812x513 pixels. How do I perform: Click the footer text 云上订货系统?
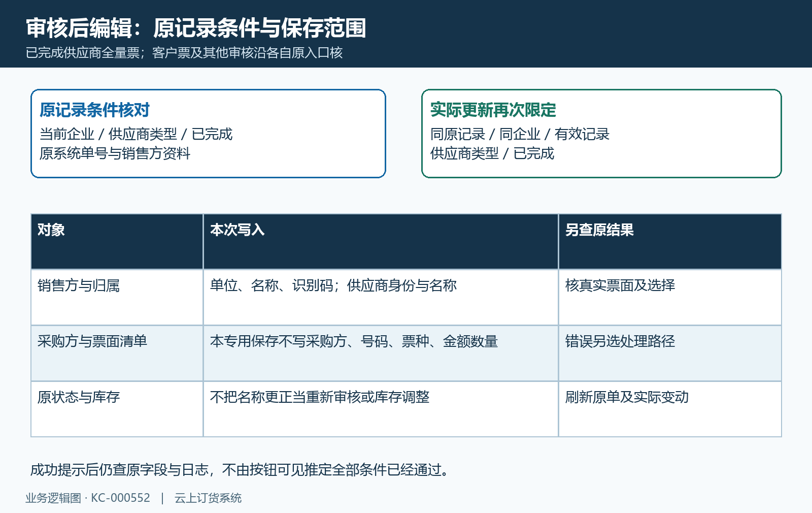208,498
